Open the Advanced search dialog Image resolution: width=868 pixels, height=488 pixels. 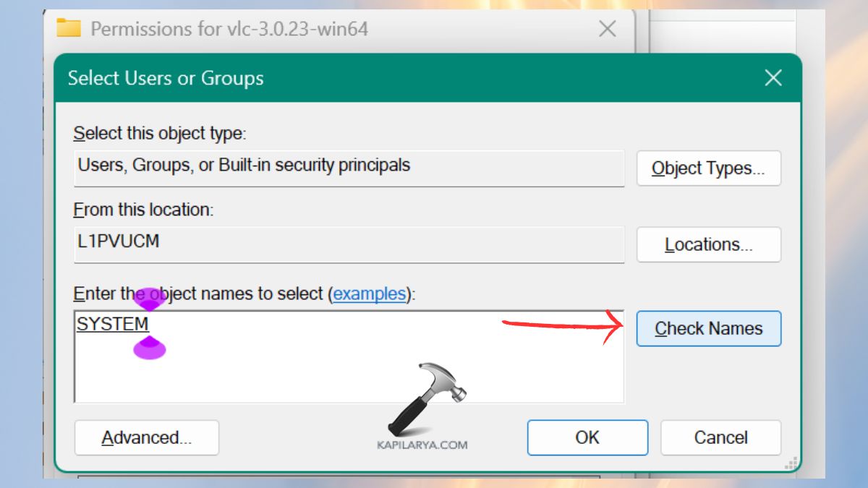point(146,437)
